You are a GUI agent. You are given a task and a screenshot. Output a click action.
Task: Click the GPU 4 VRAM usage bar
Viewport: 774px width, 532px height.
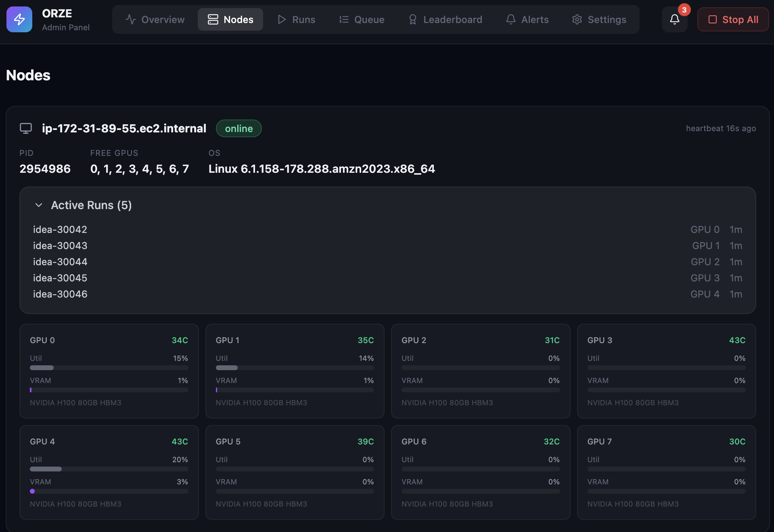(109, 491)
